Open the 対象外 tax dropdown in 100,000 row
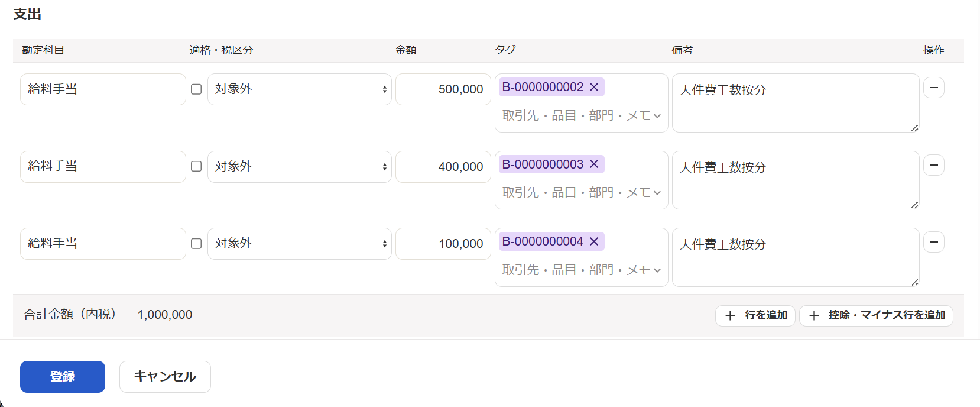This screenshot has width=980, height=407. (x=300, y=244)
